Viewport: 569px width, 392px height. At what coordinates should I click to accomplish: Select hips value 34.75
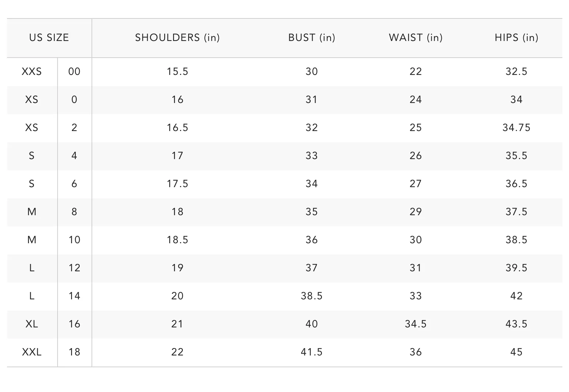[x=516, y=128]
